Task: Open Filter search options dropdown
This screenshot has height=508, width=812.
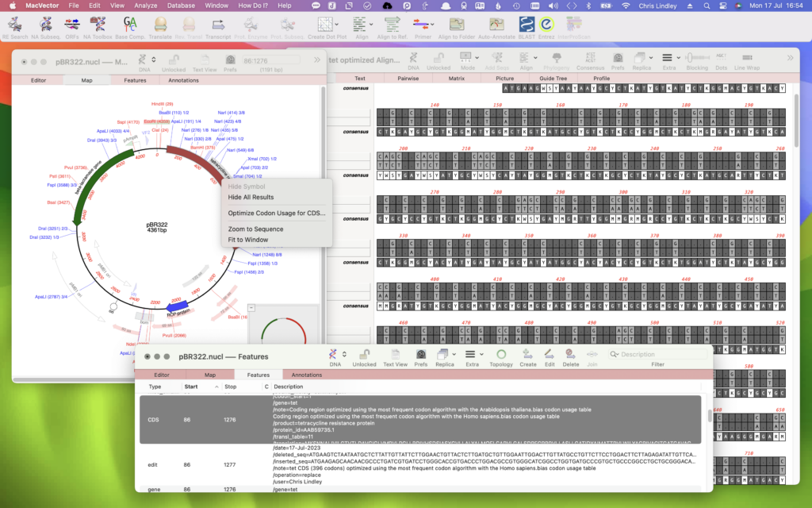Action: coord(615,355)
